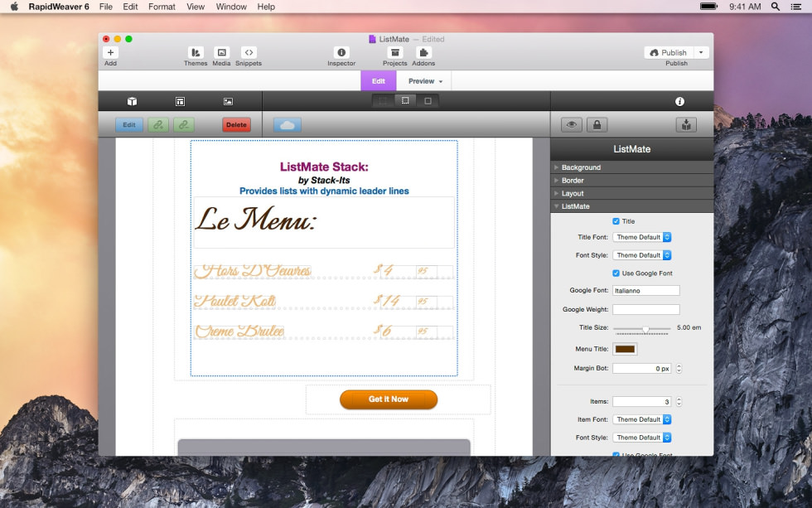Select the first dark view mode icon
Image resolution: width=812 pixels, height=508 pixels.
point(383,101)
